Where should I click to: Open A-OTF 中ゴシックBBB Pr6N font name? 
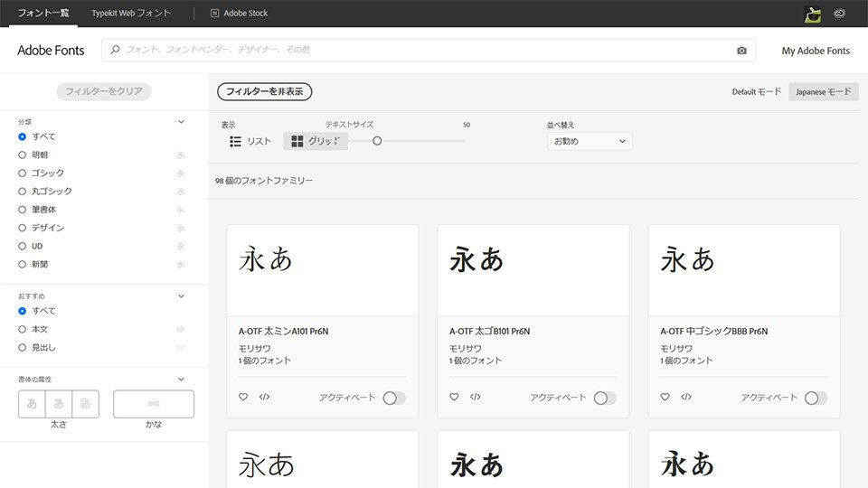pos(713,332)
